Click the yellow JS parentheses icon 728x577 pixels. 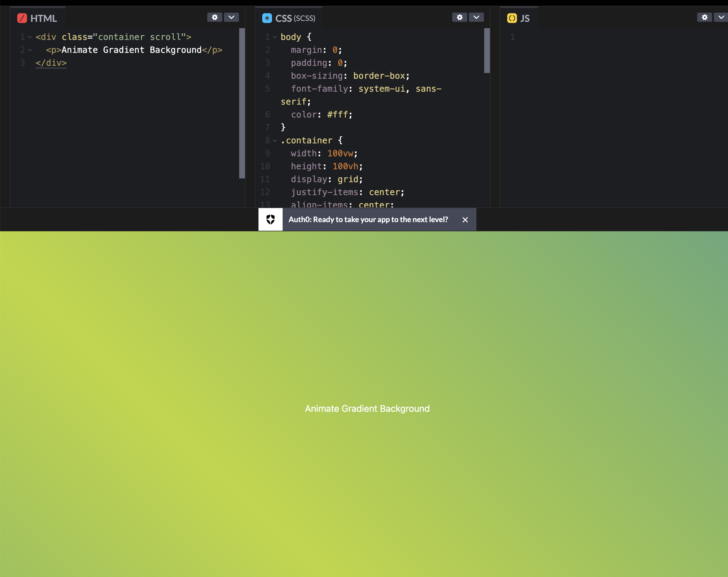pos(512,18)
